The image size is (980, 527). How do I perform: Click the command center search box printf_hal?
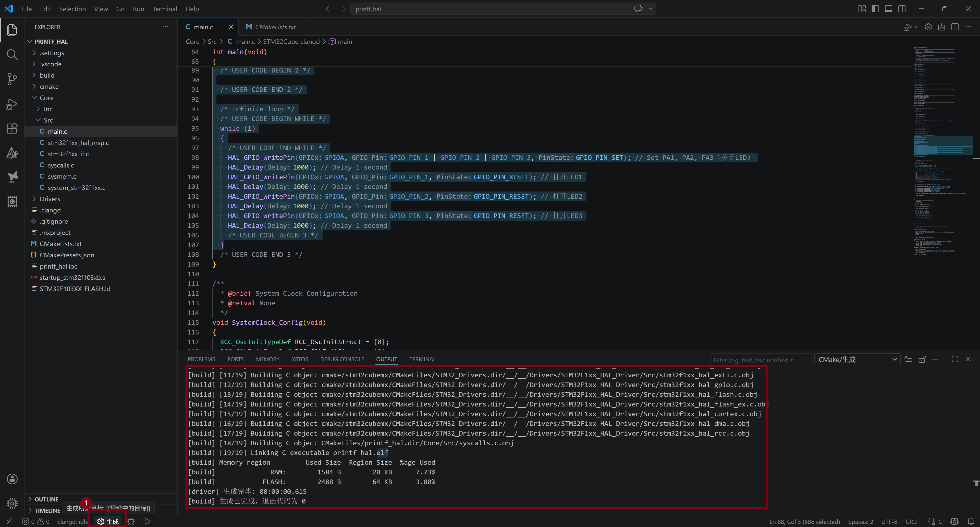click(490, 9)
